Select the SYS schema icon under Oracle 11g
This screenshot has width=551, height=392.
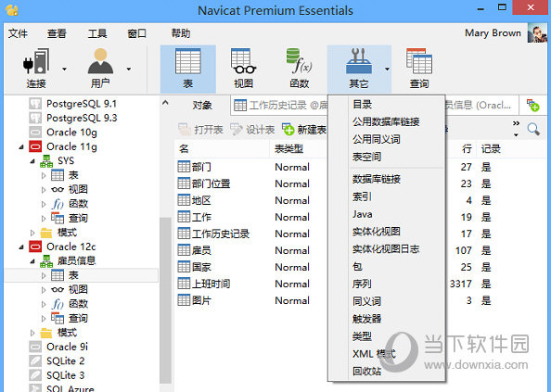tap(46, 161)
